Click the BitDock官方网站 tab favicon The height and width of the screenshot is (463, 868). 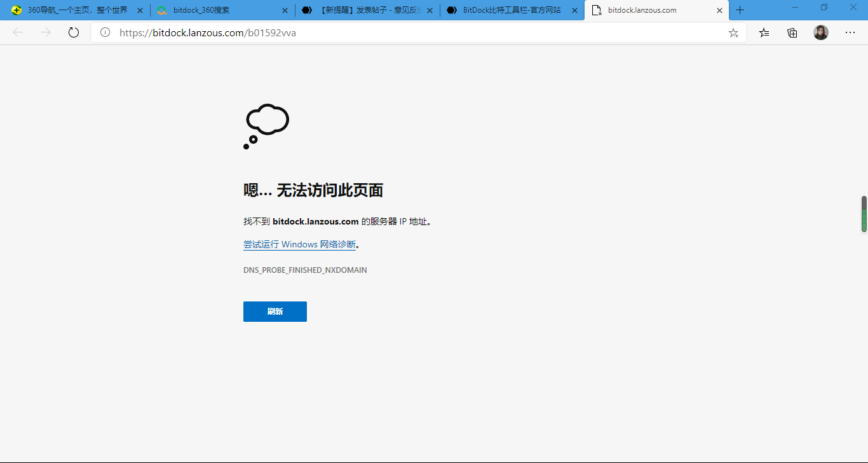452,10
